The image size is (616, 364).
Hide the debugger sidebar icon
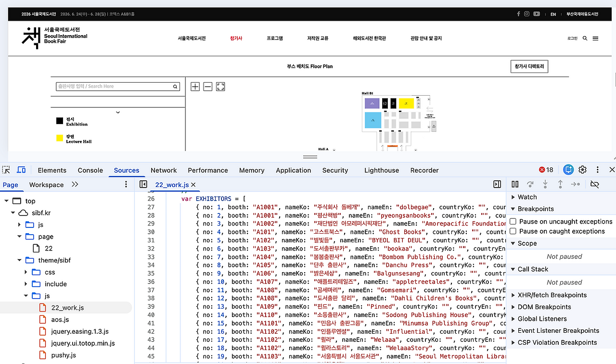click(497, 184)
